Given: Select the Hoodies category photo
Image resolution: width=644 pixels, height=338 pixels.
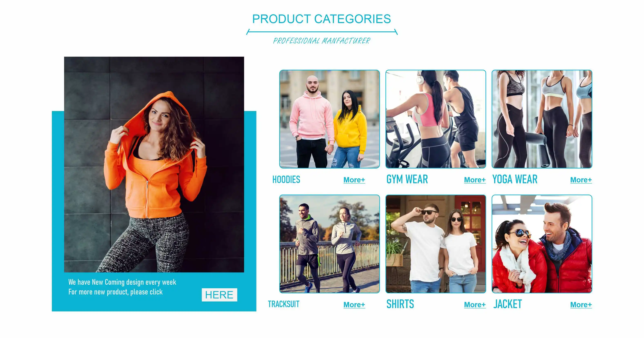Looking at the screenshot, I should point(329,119).
